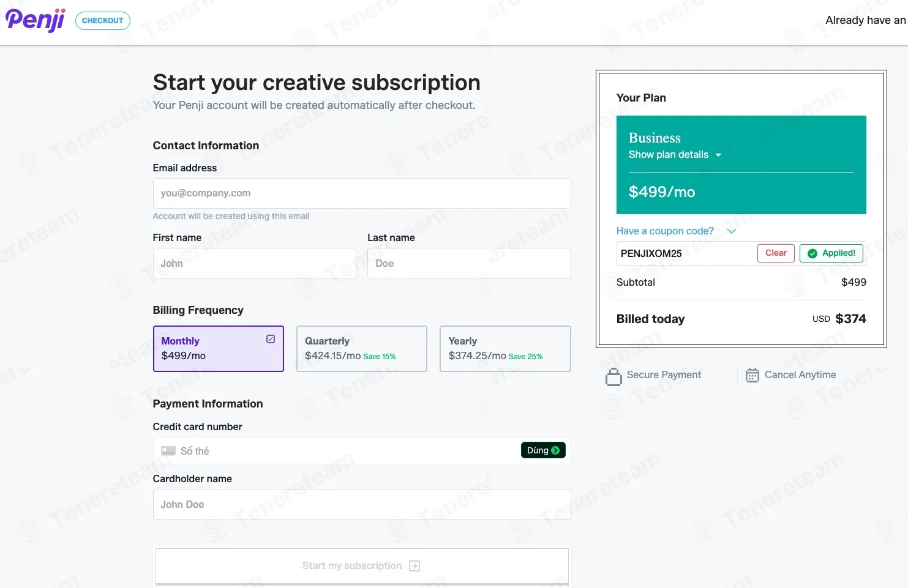Select Monthly billing frequency
Image resolution: width=908 pixels, height=588 pixels.
tap(219, 349)
